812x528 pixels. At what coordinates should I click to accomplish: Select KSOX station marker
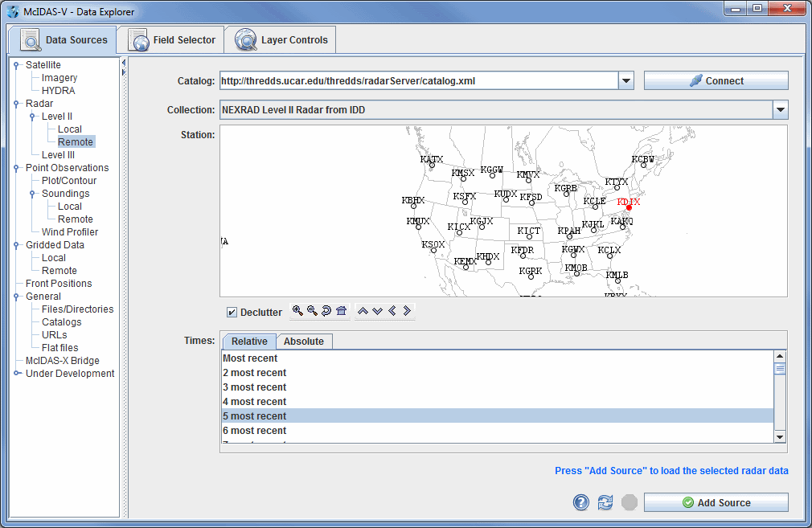coord(433,251)
